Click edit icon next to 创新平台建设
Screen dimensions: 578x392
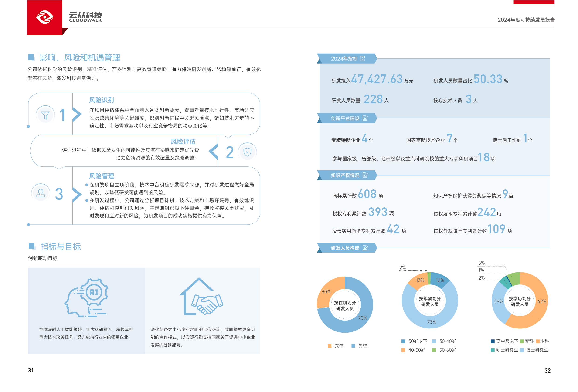(365, 118)
